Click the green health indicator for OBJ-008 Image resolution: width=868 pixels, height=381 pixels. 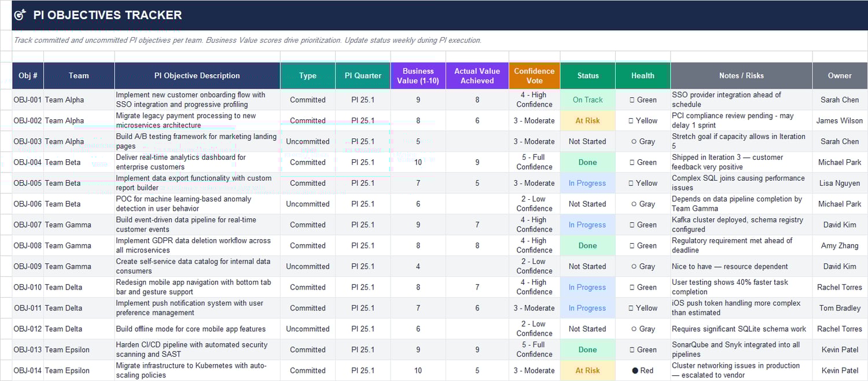coord(642,245)
